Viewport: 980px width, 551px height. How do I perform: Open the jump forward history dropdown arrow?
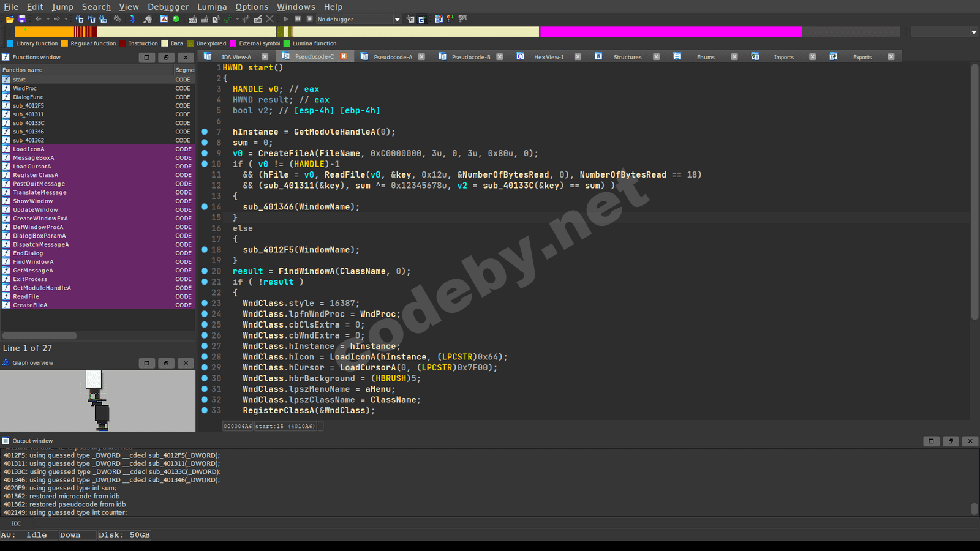click(x=66, y=19)
